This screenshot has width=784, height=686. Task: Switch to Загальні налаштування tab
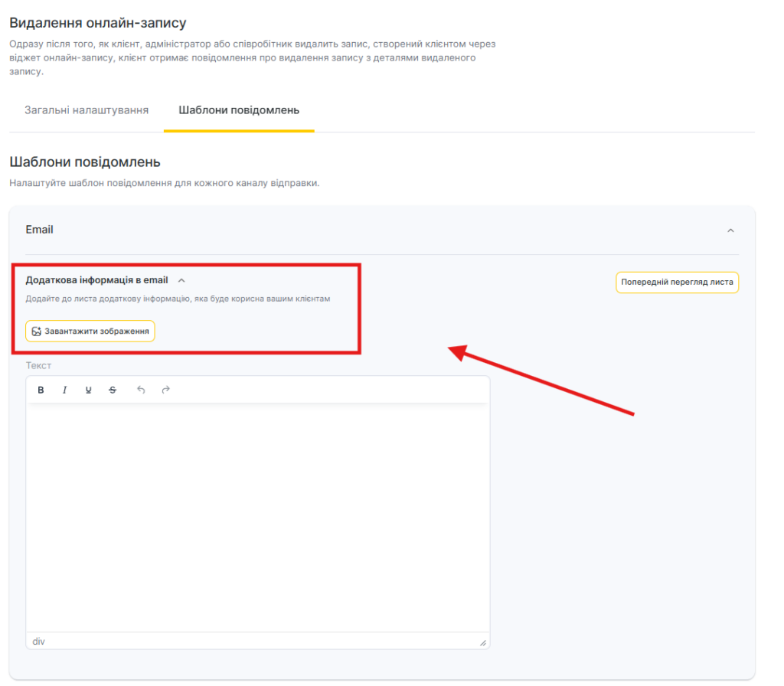pyautogui.click(x=86, y=110)
